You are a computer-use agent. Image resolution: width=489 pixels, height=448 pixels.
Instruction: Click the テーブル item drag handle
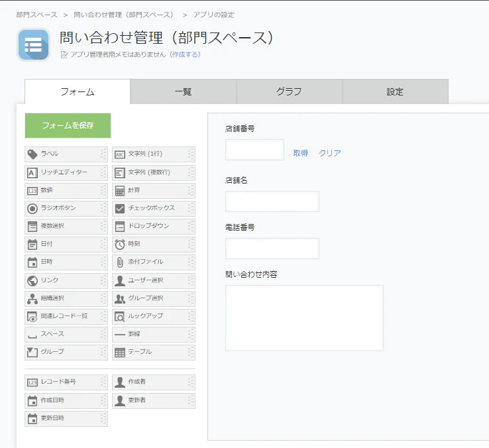pyautogui.click(x=191, y=352)
